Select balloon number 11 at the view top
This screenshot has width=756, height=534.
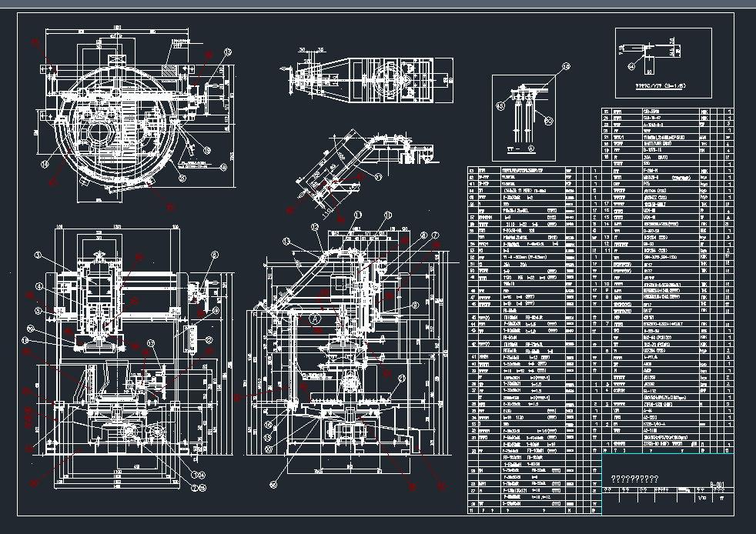[x=357, y=213]
